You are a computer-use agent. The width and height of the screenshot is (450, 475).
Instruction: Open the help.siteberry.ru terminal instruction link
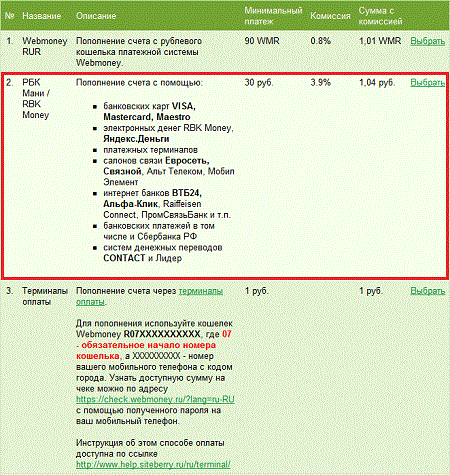[x=153, y=464]
